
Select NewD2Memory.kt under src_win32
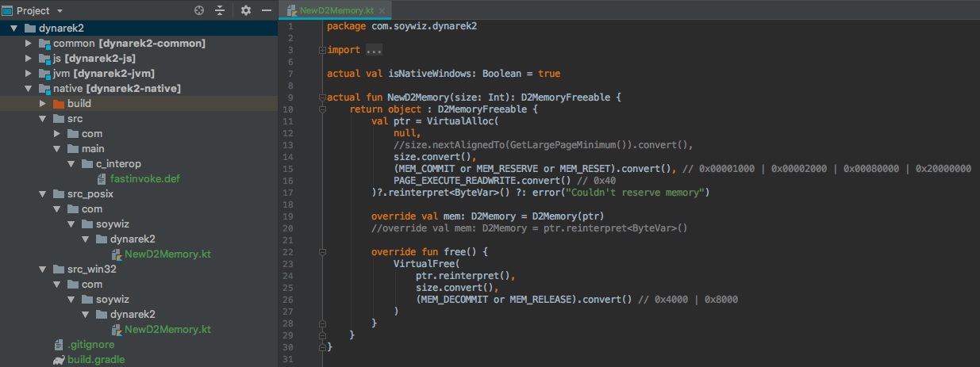pos(167,330)
